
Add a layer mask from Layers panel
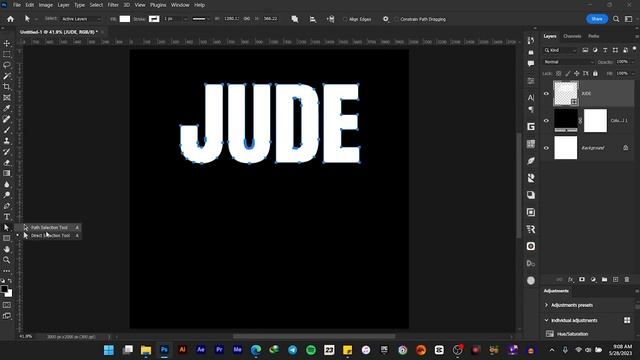pyautogui.click(x=582, y=280)
